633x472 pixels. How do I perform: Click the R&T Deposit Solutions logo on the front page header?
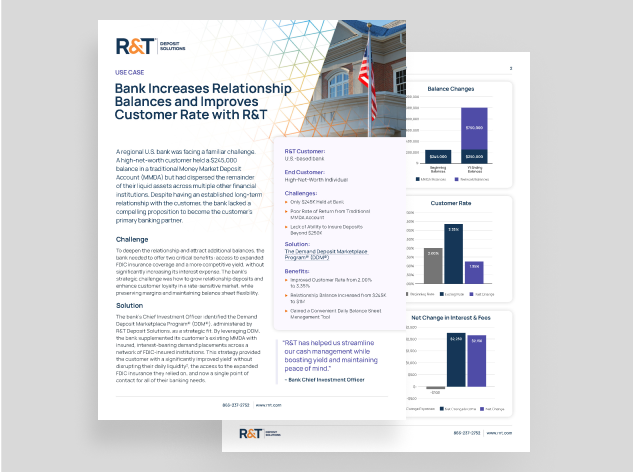[151, 46]
